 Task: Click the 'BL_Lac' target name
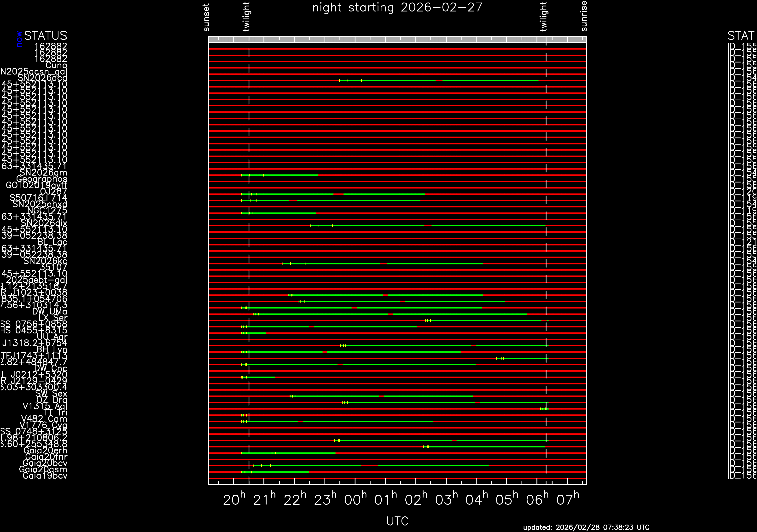[52, 242]
